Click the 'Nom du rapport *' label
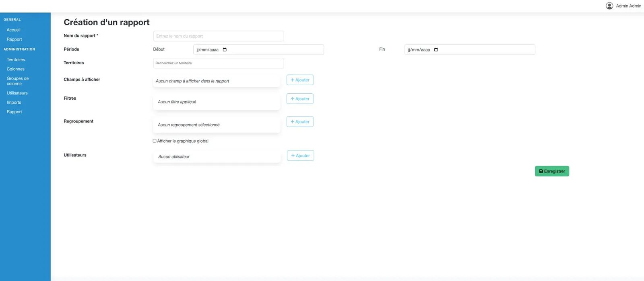 pyautogui.click(x=81, y=36)
